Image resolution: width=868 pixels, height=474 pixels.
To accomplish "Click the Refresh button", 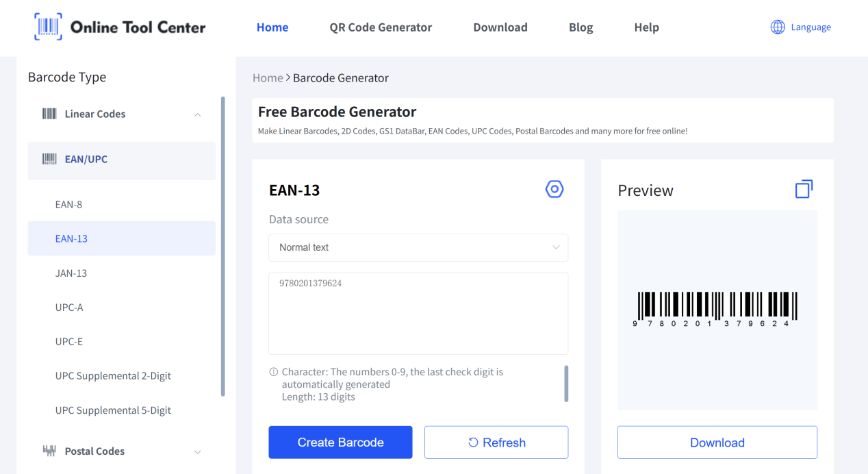I will pyautogui.click(x=496, y=442).
